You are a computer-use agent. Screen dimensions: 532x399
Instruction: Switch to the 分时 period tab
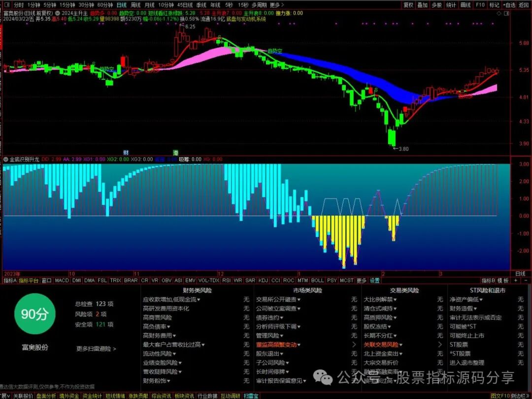pyautogui.click(x=18, y=5)
